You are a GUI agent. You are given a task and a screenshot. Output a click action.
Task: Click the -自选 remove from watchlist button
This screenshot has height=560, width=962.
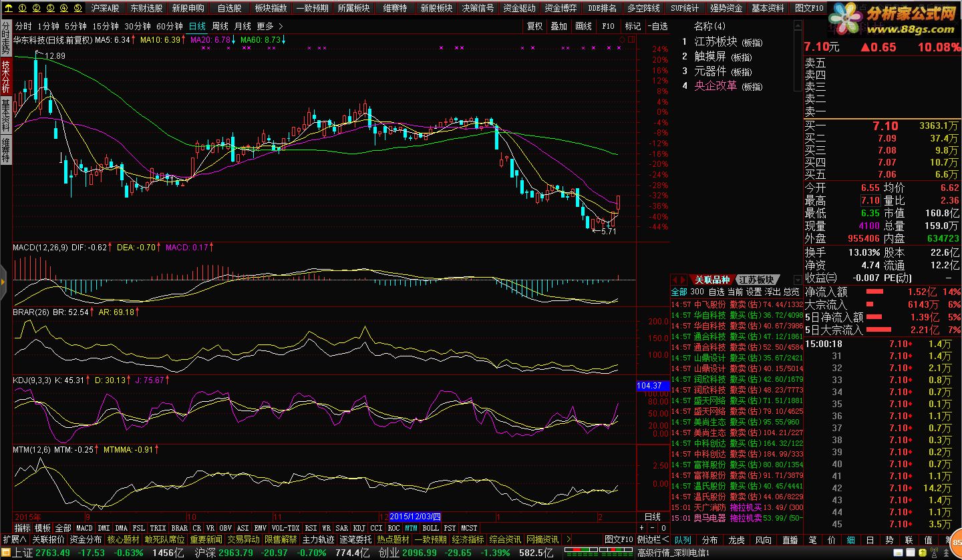coord(657,26)
